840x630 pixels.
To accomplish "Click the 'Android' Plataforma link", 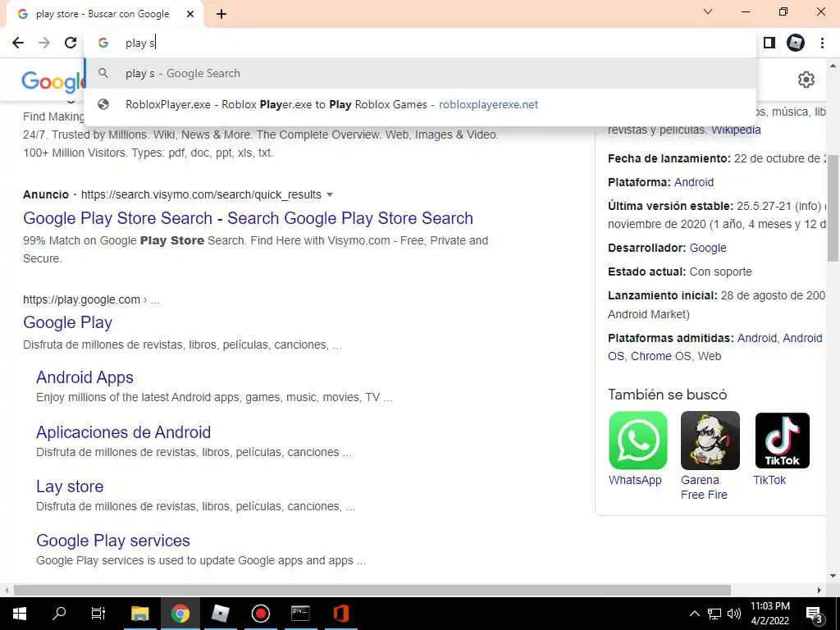I will (694, 182).
